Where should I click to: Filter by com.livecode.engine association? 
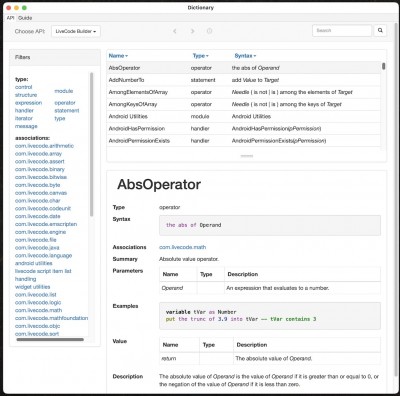tap(40, 232)
